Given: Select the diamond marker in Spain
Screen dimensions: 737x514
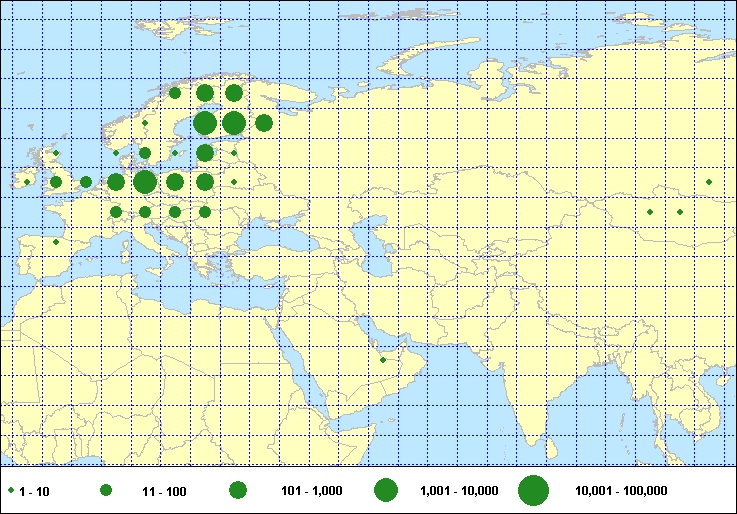Looking at the screenshot, I should point(56,242).
